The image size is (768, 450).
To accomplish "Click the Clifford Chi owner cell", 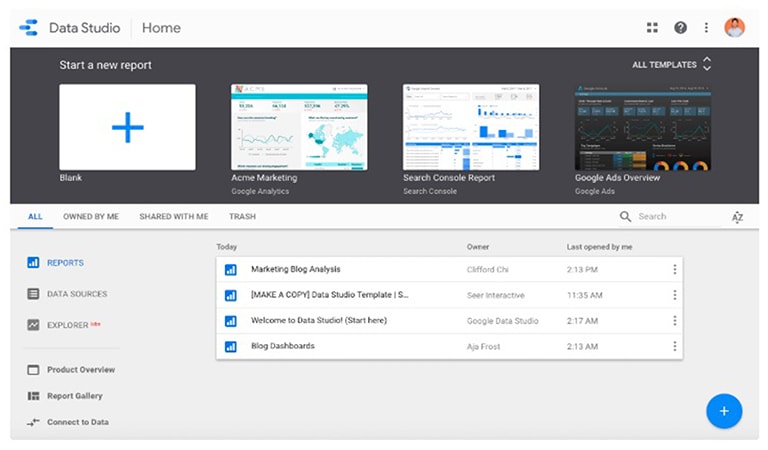I will (488, 270).
